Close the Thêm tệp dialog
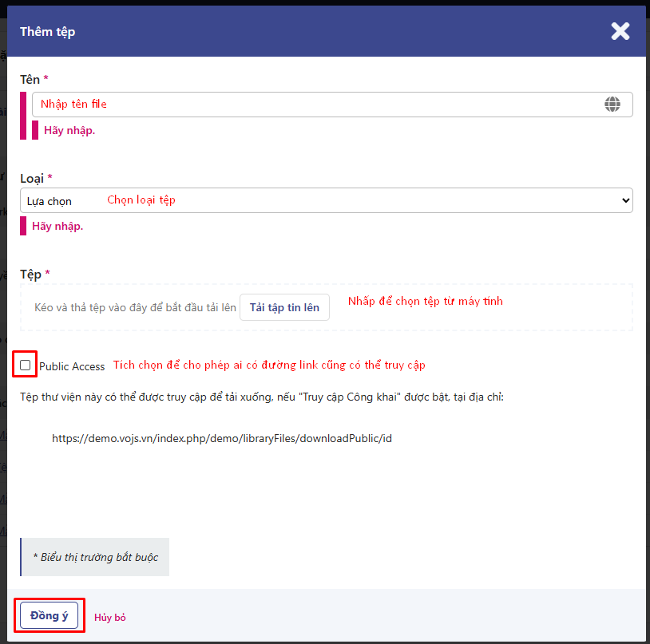This screenshot has width=650, height=644. (x=620, y=31)
